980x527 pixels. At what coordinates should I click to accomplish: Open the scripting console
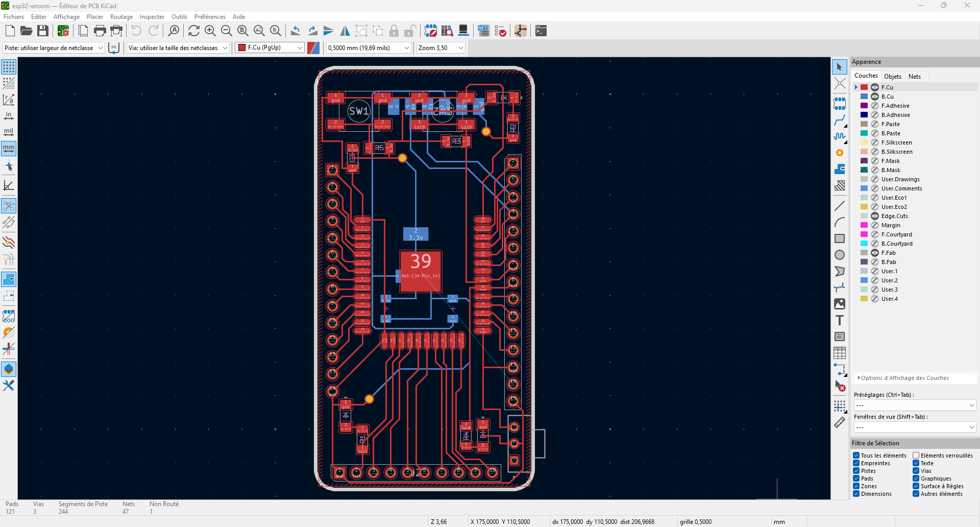[541, 31]
